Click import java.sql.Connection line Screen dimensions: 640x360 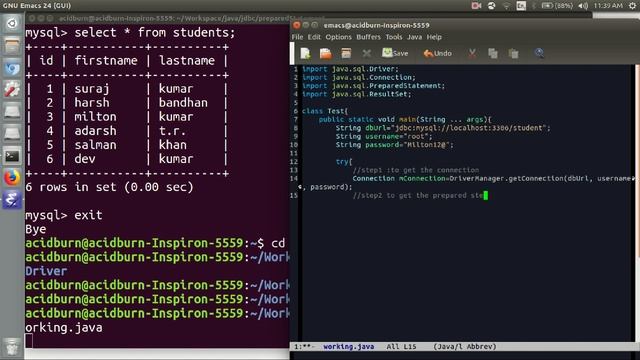359,78
